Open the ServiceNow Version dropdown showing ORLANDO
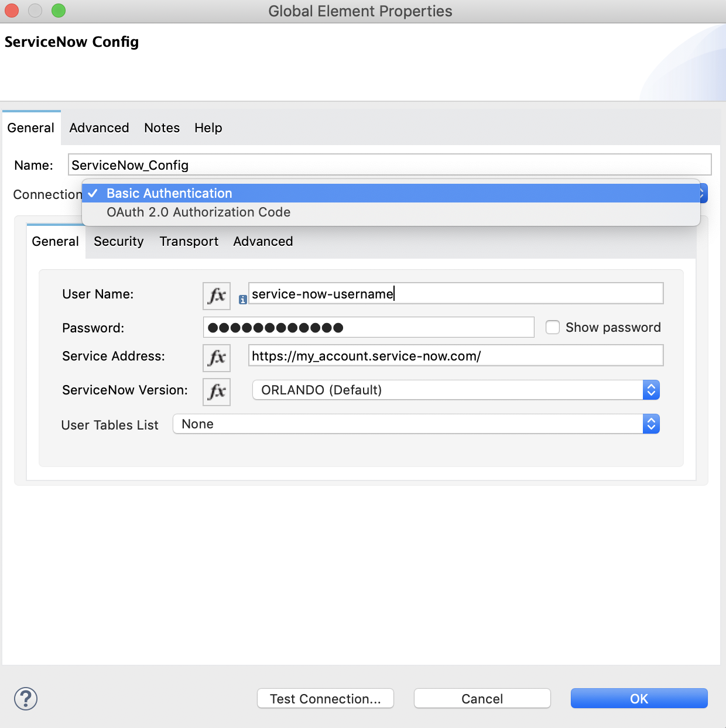Screen dimensions: 726x728 tap(456, 390)
